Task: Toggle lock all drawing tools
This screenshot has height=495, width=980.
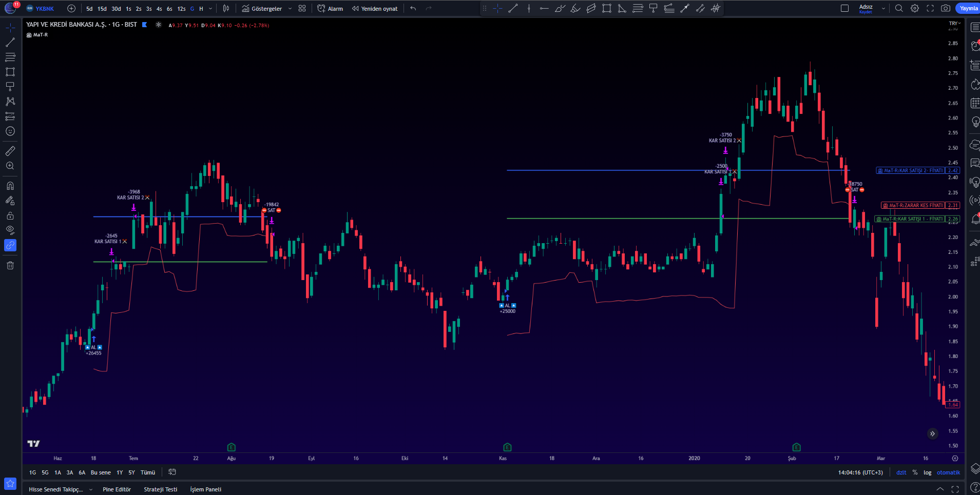Action: click(10, 215)
